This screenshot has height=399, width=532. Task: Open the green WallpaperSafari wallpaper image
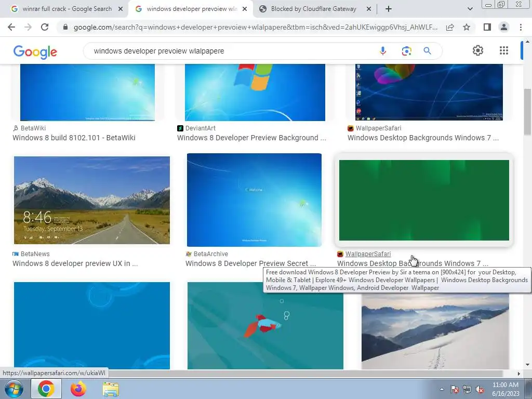[424, 200]
